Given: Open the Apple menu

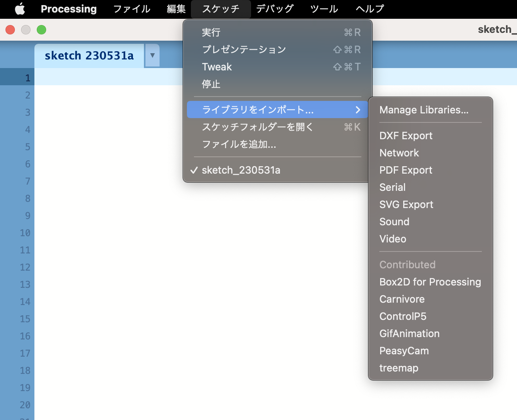Looking at the screenshot, I should tap(19, 9).
